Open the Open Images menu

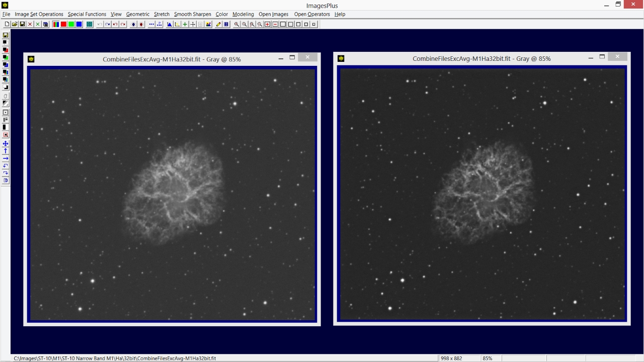pos(274,14)
